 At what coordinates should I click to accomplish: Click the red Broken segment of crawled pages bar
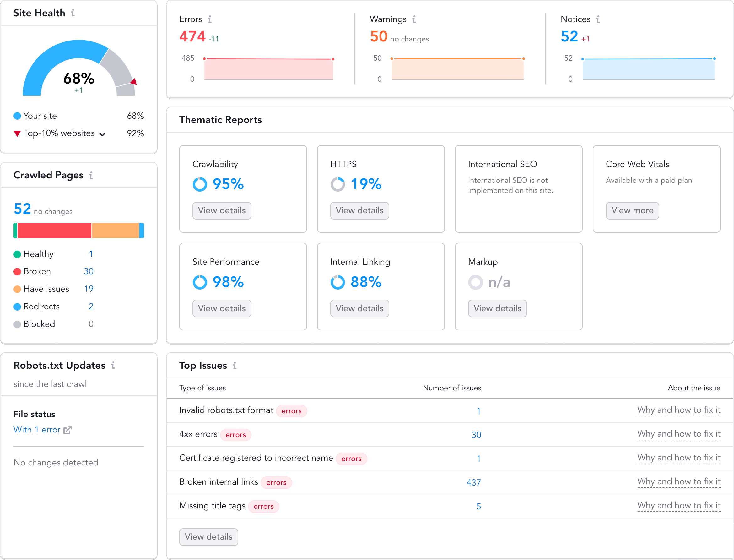[x=54, y=231]
